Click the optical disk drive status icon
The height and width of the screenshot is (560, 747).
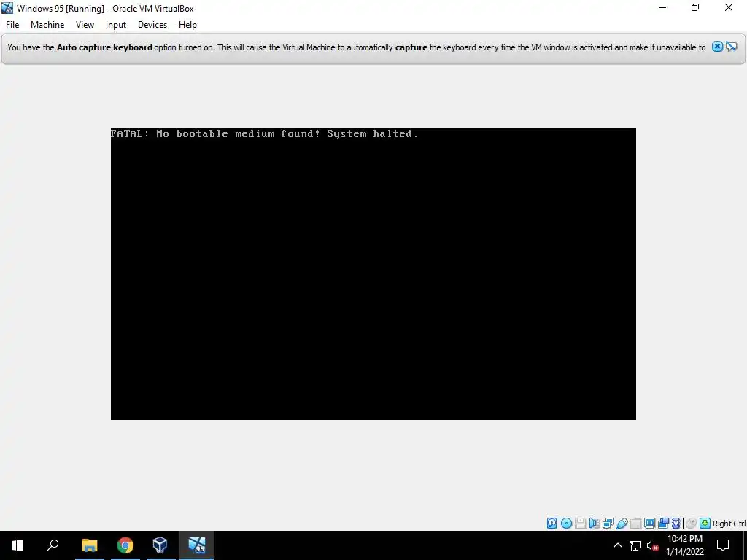tap(566, 524)
